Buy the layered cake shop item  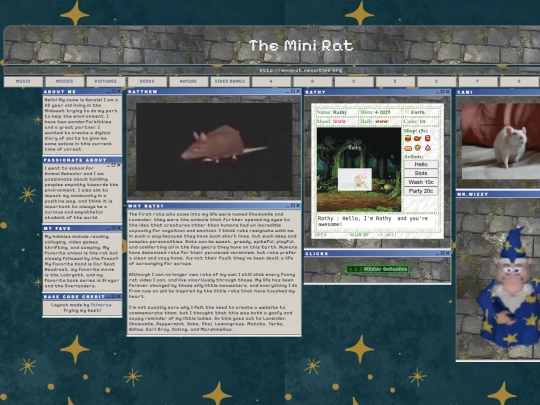point(408,138)
